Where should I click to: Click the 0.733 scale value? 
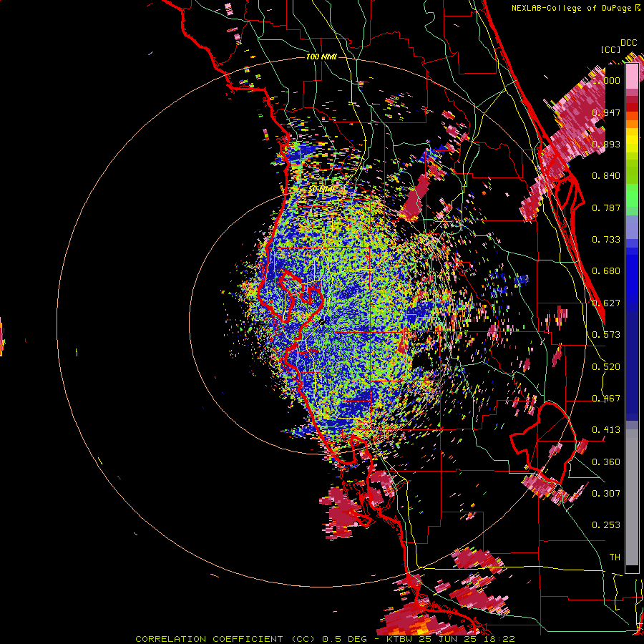[606, 240]
